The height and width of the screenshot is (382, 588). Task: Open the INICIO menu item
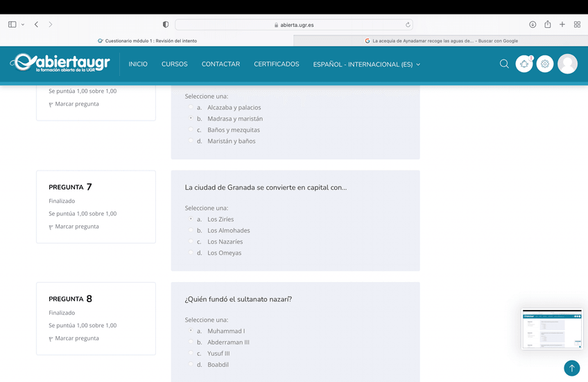pos(138,64)
